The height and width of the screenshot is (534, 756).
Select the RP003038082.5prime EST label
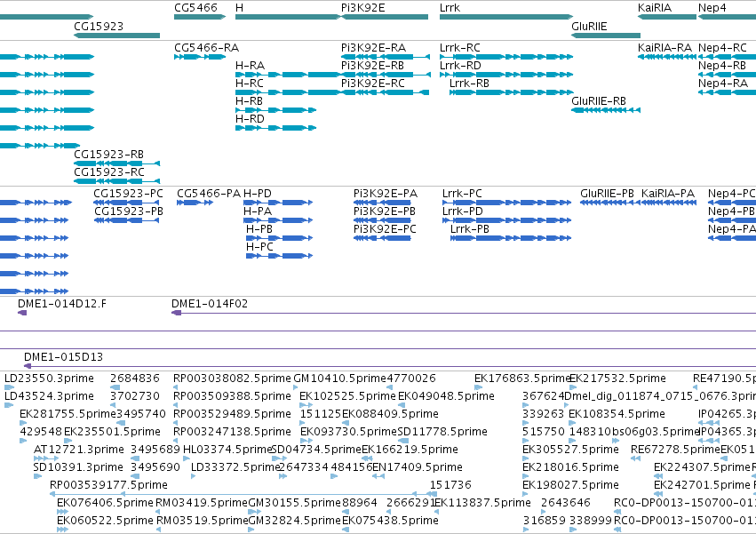point(232,379)
